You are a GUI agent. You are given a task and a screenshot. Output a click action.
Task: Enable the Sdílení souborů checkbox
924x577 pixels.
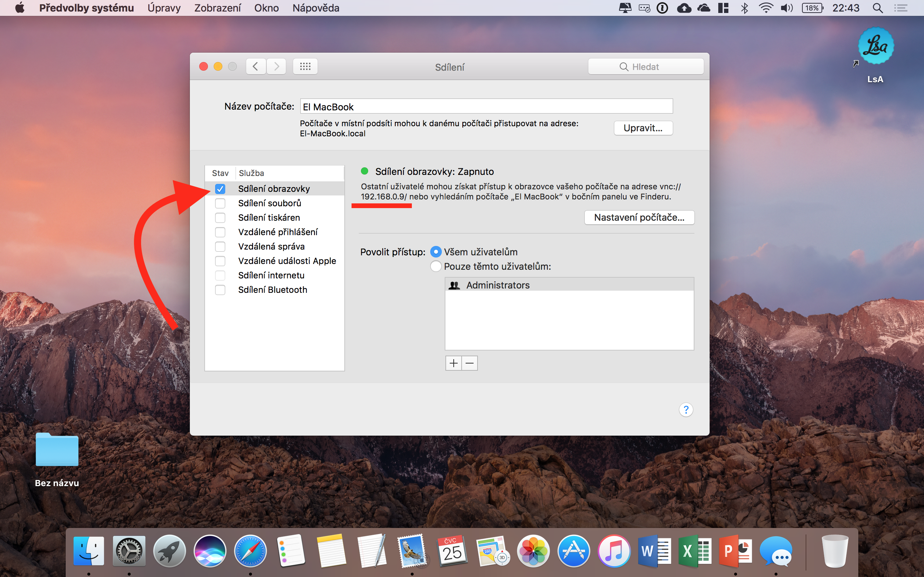[220, 203]
